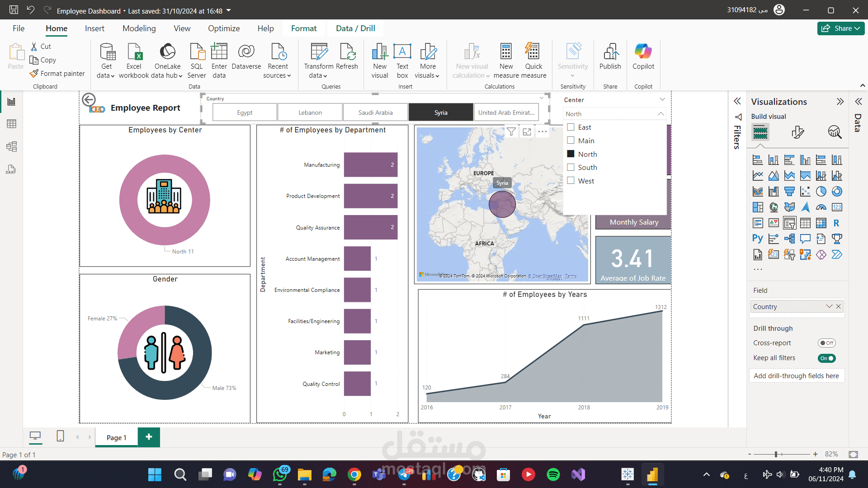Switch to Table view in left sidebar
This screenshot has width=868, height=488.
point(11,124)
